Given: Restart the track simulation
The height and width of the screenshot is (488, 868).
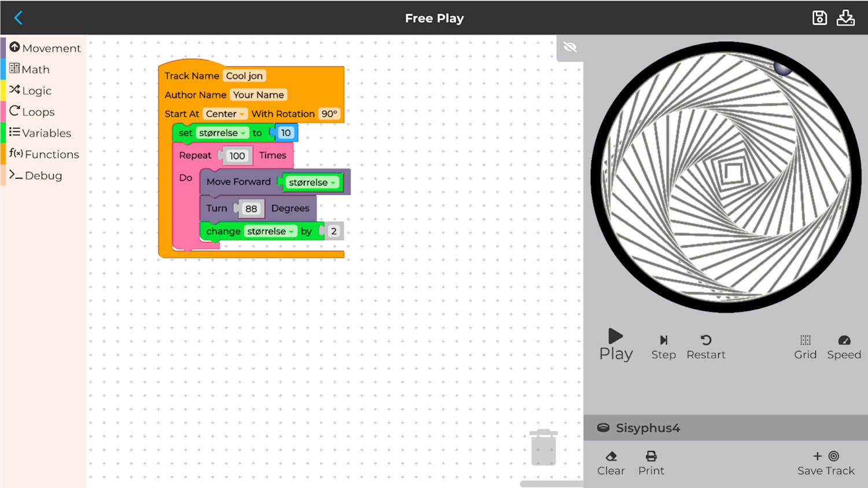Looking at the screenshot, I should tap(705, 346).
